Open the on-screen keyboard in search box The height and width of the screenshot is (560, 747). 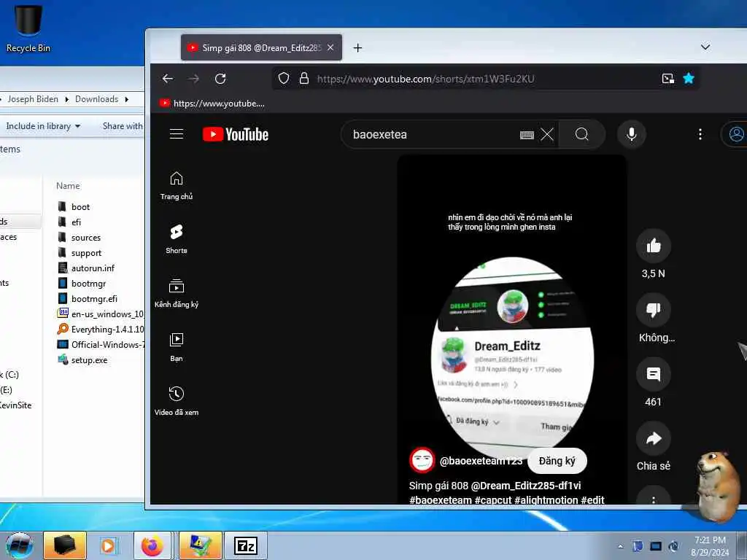coord(527,135)
